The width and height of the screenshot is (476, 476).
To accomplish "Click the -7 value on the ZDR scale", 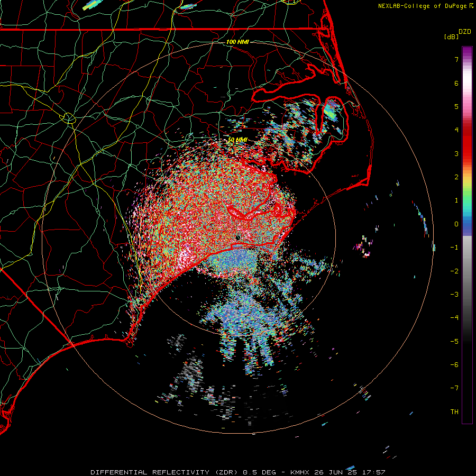I will (454, 388).
